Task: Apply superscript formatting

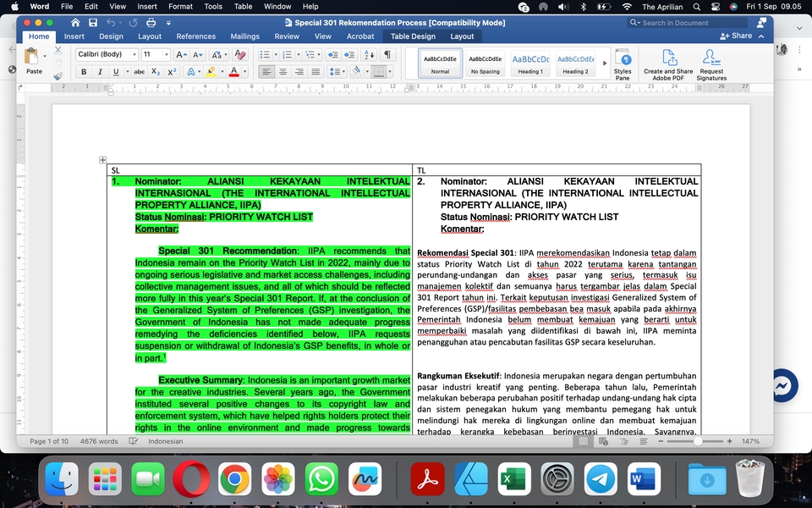Action: [x=172, y=72]
